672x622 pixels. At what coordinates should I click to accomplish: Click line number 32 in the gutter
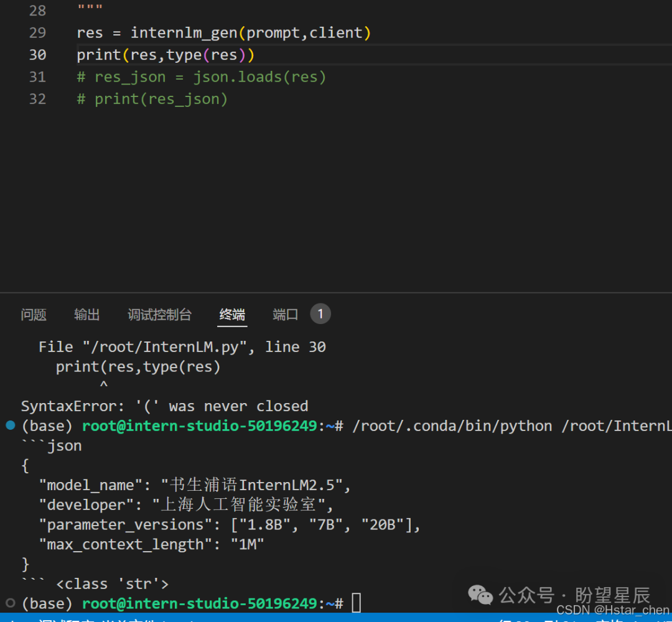coord(37,100)
